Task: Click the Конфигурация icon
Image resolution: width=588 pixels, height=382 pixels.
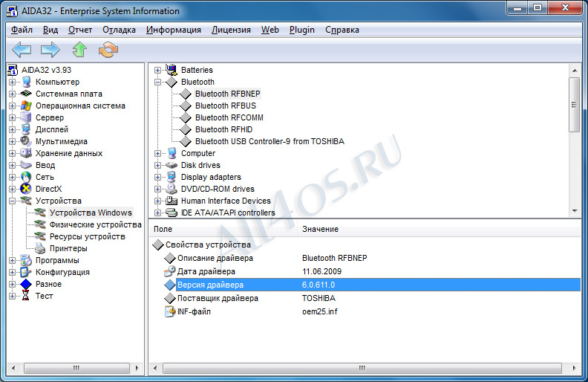Action: click(26, 272)
